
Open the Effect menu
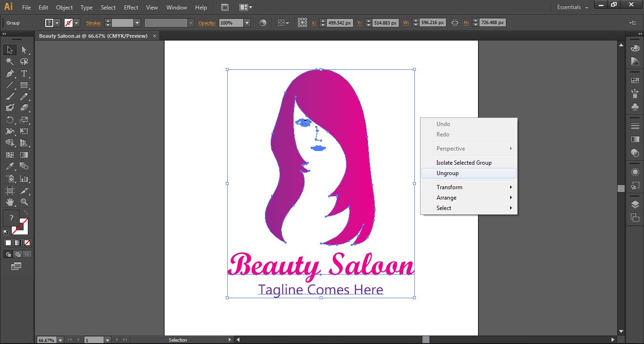pos(131,8)
